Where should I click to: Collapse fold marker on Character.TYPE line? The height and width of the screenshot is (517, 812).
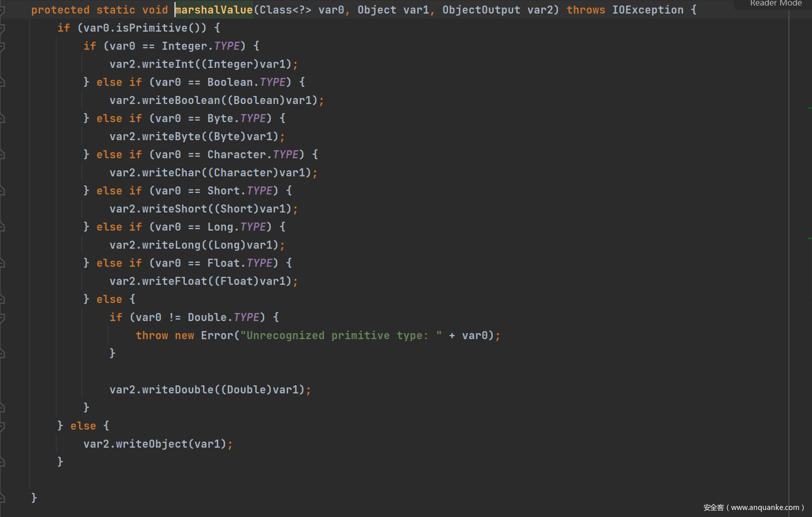point(2,154)
